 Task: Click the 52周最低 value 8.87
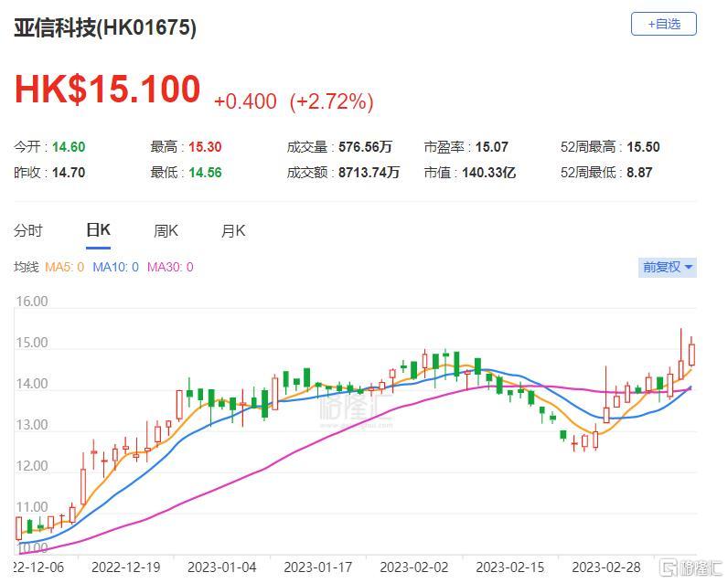[639, 173]
